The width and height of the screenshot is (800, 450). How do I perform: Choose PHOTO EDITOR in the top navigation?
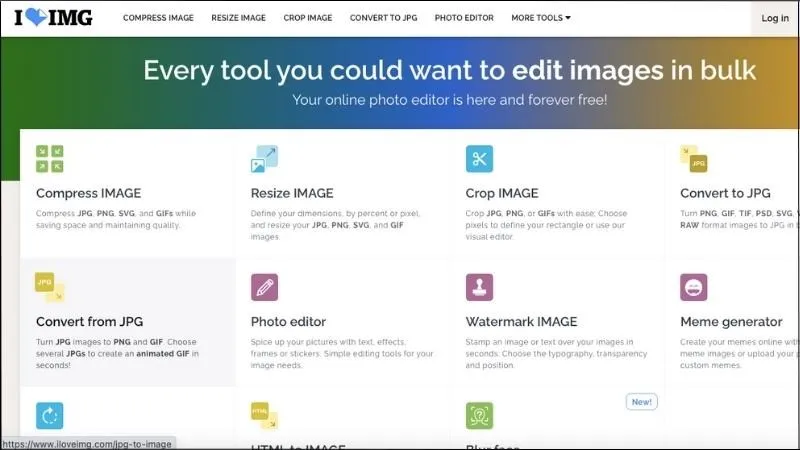click(465, 18)
